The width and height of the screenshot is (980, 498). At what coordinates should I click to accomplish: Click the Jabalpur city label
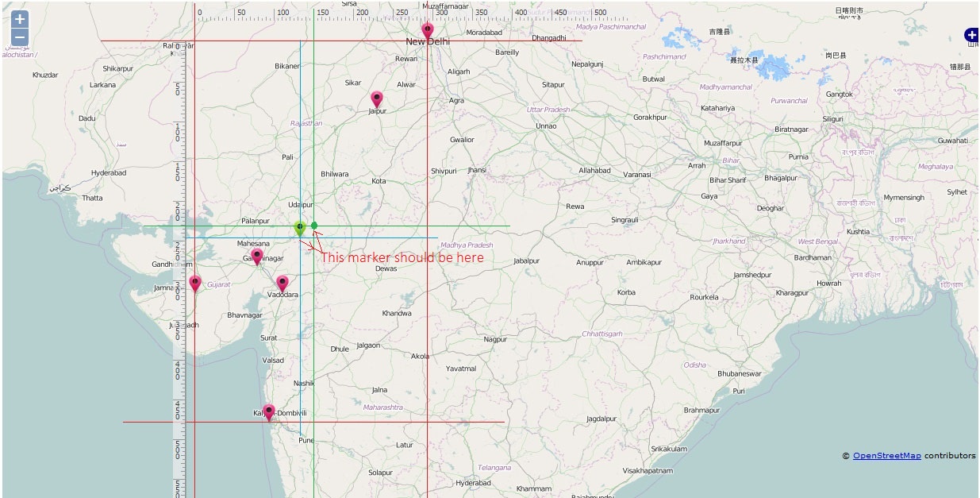[526, 261]
